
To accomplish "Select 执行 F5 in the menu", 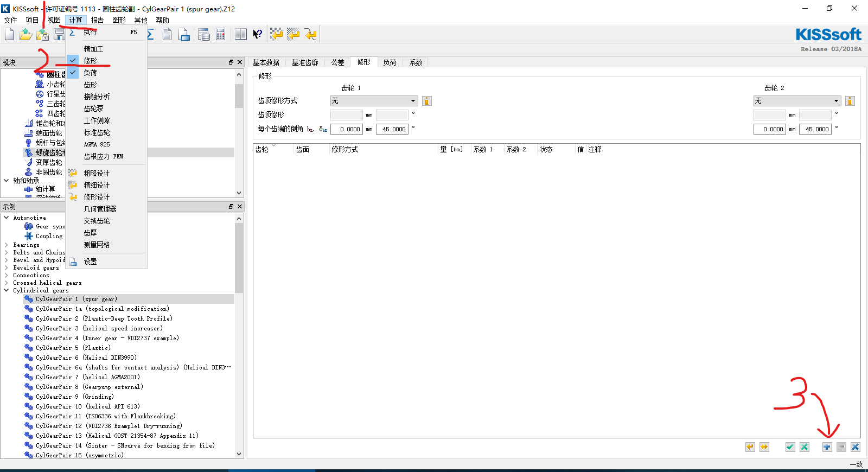I will point(106,33).
